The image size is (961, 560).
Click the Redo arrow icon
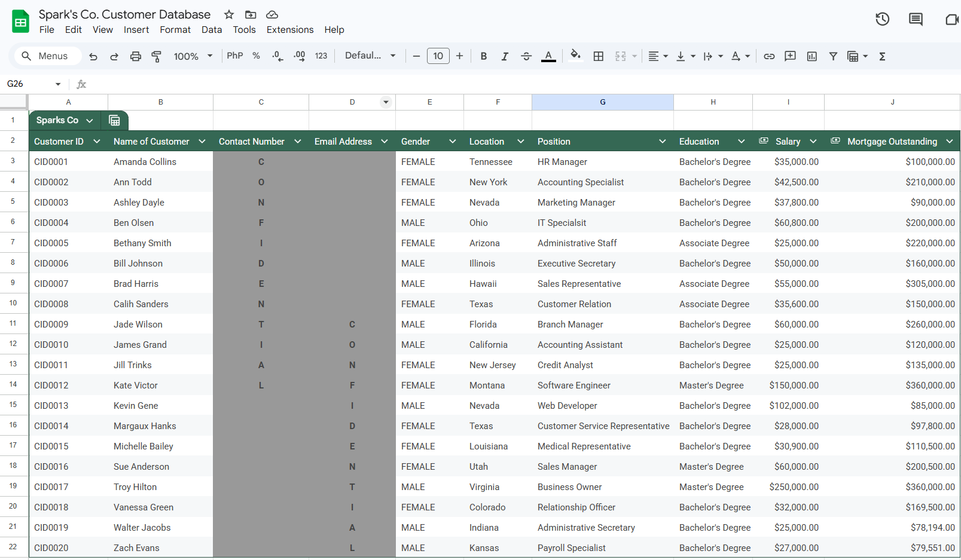click(x=114, y=56)
